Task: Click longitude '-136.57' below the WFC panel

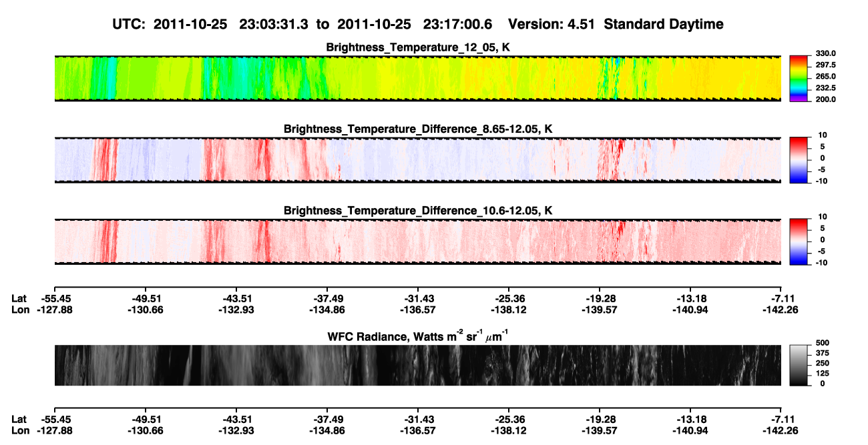Action: tap(418, 430)
